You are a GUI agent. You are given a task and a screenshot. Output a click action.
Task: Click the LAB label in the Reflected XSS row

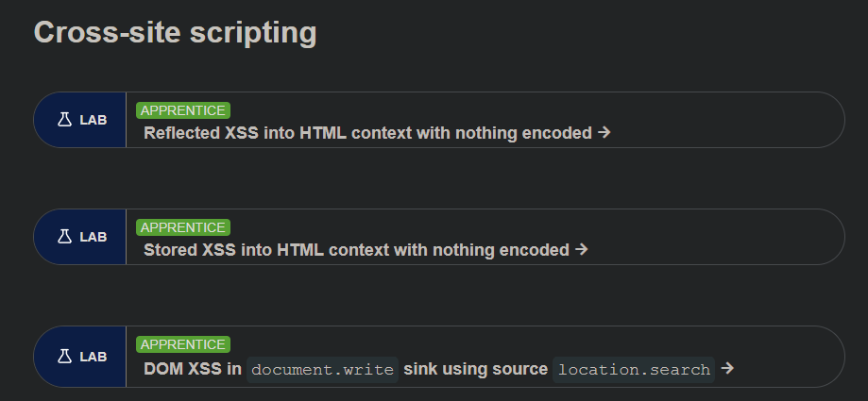click(x=93, y=120)
